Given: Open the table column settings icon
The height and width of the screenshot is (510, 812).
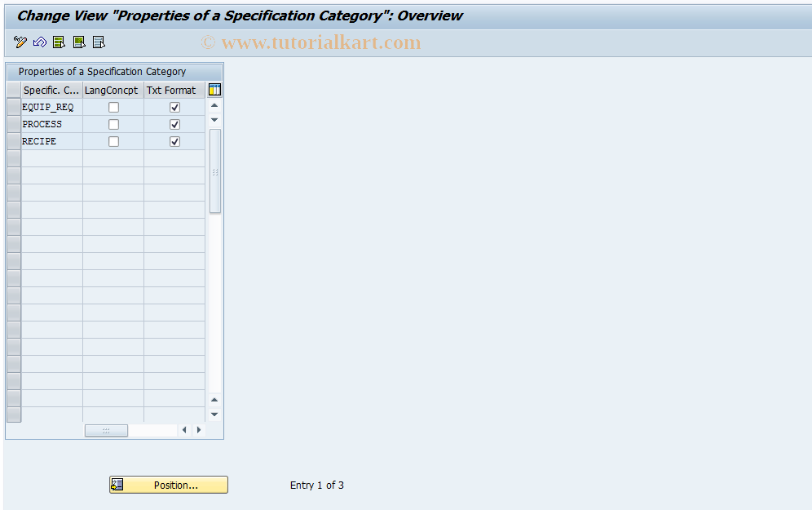Looking at the screenshot, I should click(214, 90).
